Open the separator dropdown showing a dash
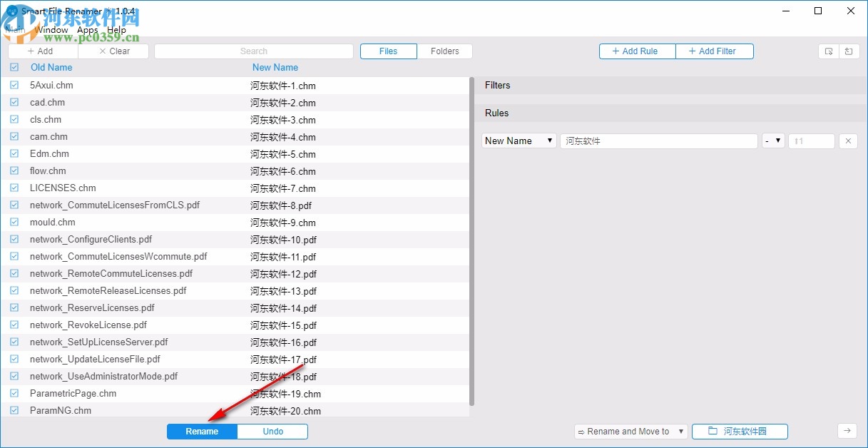Image resolution: width=868 pixels, height=448 pixels. (x=773, y=141)
